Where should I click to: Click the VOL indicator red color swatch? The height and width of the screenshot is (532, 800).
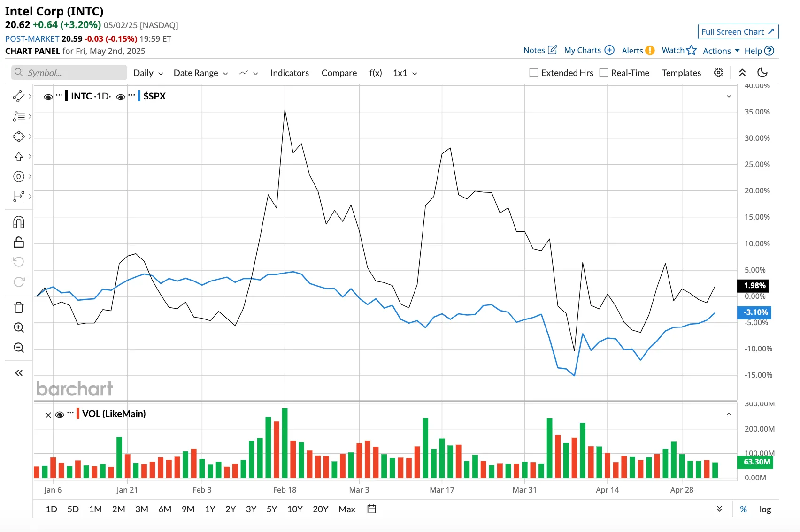(78, 413)
